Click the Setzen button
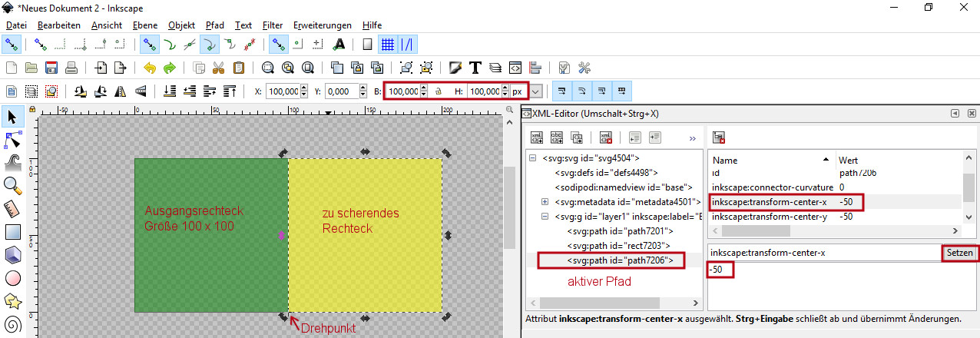This screenshot has height=338, width=980. tap(960, 253)
